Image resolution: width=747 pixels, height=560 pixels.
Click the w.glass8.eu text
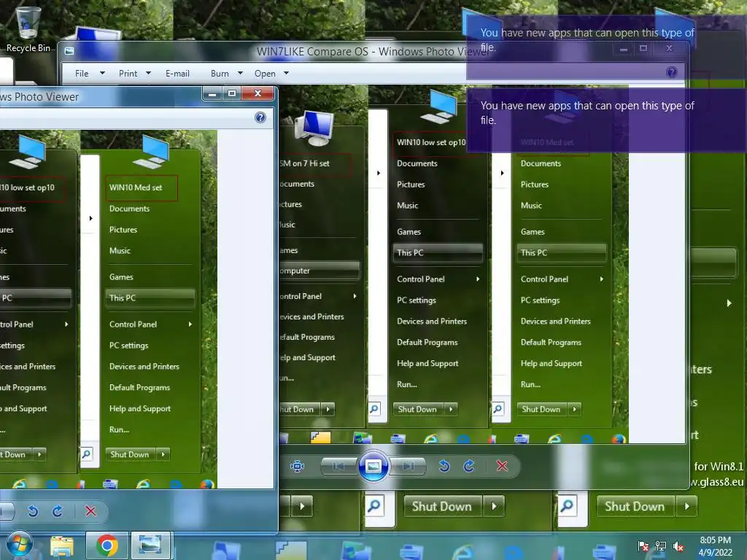[x=717, y=482]
